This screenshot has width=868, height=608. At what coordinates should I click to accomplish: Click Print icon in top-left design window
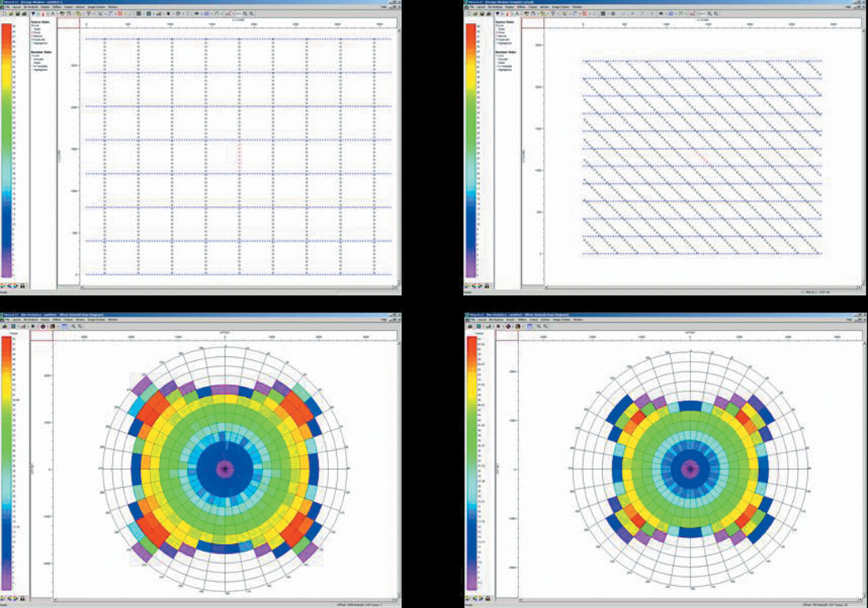click(x=24, y=14)
